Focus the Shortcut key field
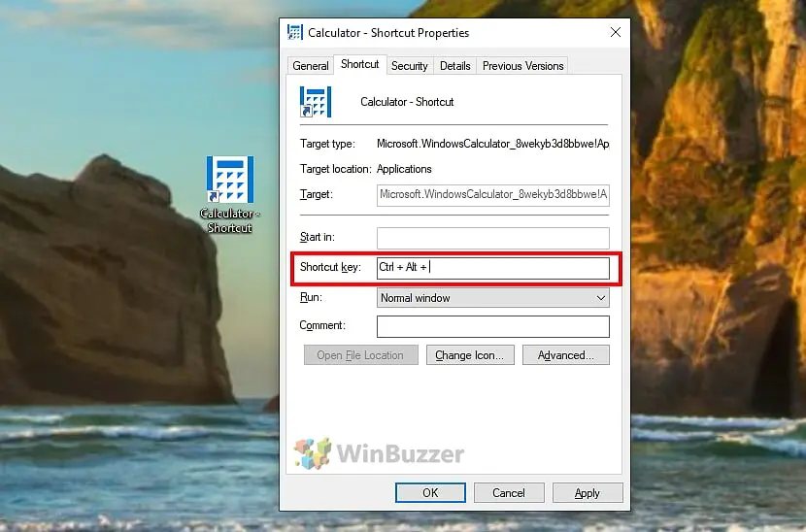The height and width of the screenshot is (532, 806). click(x=493, y=268)
